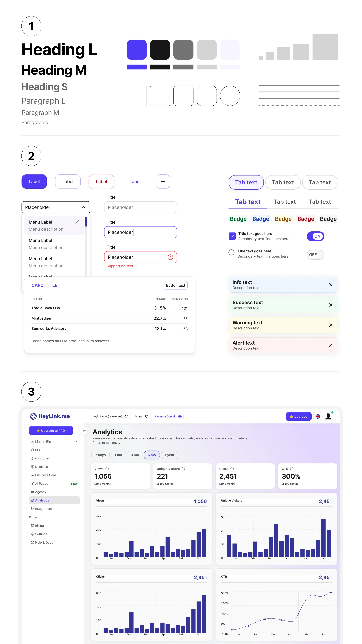Pick the black color swatch
The height and width of the screenshot is (644, 362).
160,50
